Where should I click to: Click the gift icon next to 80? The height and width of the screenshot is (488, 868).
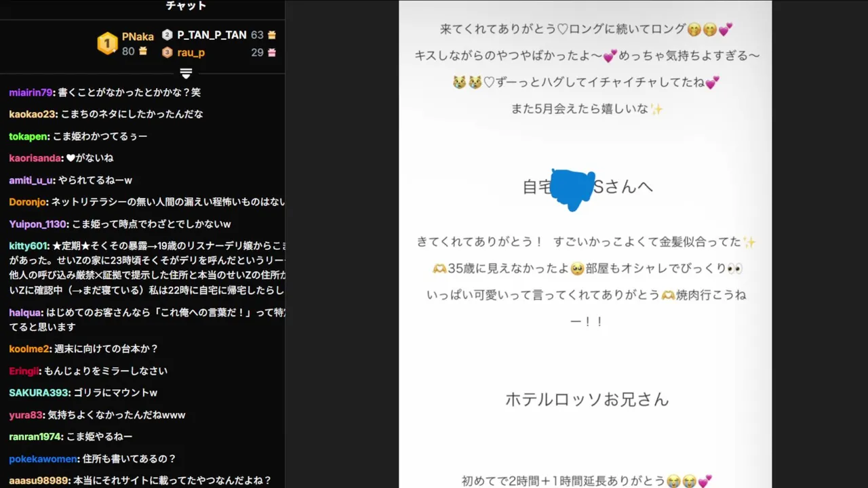pyautogui.click(x=143, y=52)
